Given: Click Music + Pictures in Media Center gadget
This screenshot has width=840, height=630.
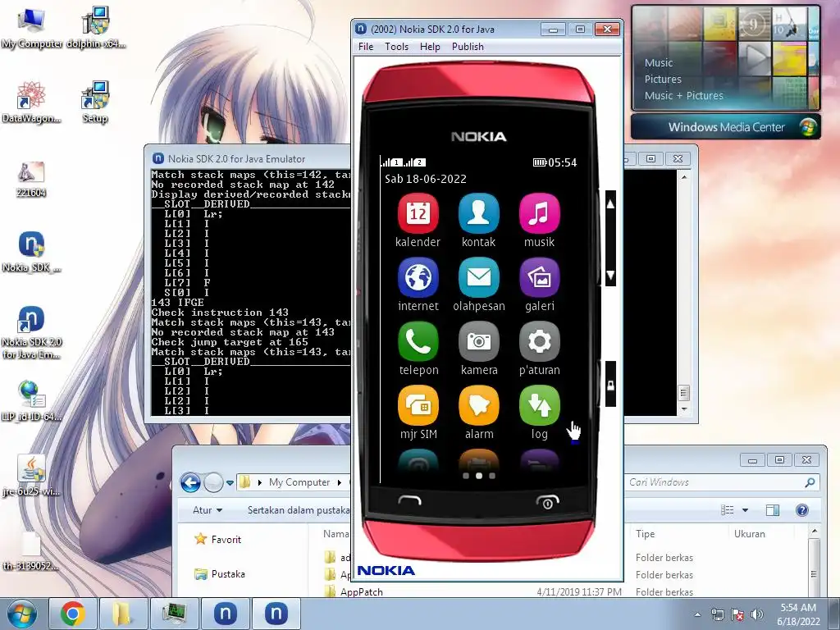Looking at the screenshot, I should pos(683,95).
